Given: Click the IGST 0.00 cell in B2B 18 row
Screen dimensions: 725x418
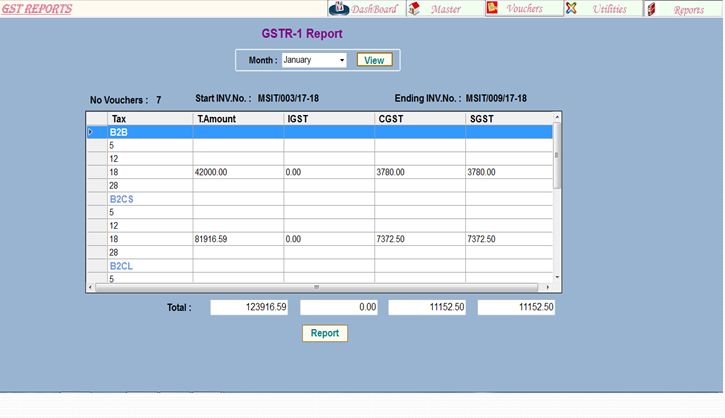Looking at the screenshot, I should 329,172.
